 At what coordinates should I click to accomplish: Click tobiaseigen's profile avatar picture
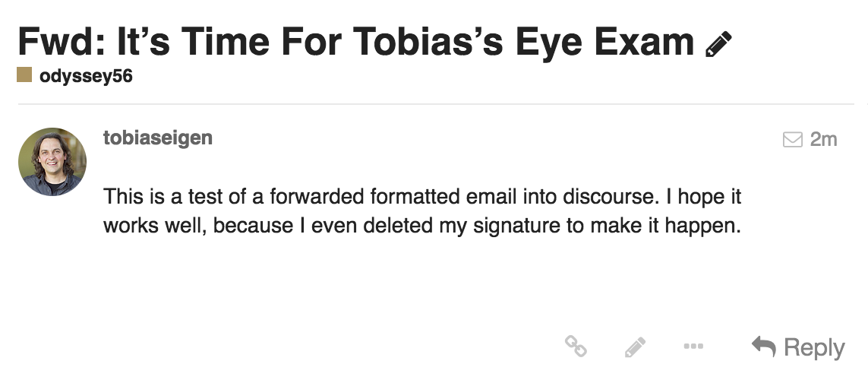point(52,162)
